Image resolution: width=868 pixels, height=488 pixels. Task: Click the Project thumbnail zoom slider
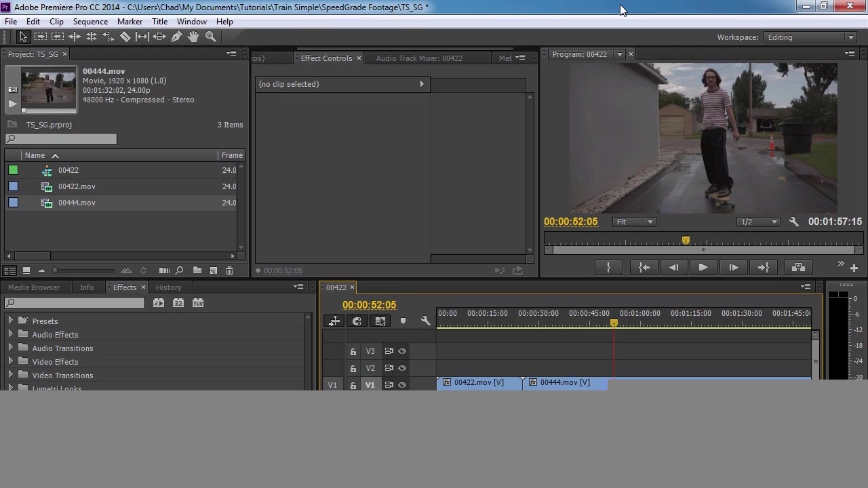[x=83, y=270]
